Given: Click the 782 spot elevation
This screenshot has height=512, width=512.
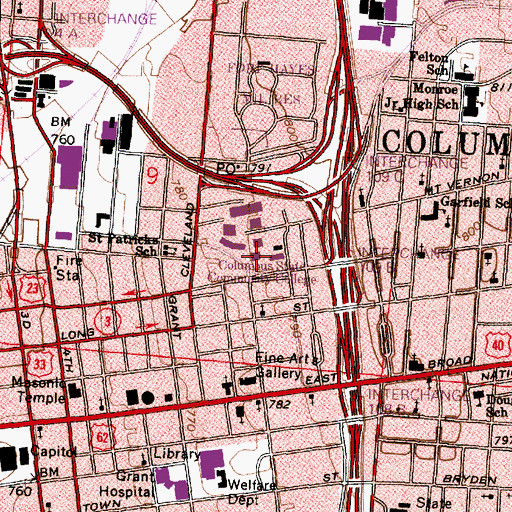Looking at the screenshot, I should click(279, 404).
